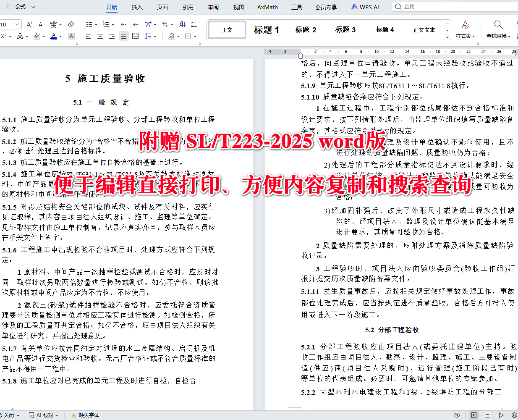Select the increase font size icon
Viewport: 518px width, 420px height.
[x=29, y=24]
